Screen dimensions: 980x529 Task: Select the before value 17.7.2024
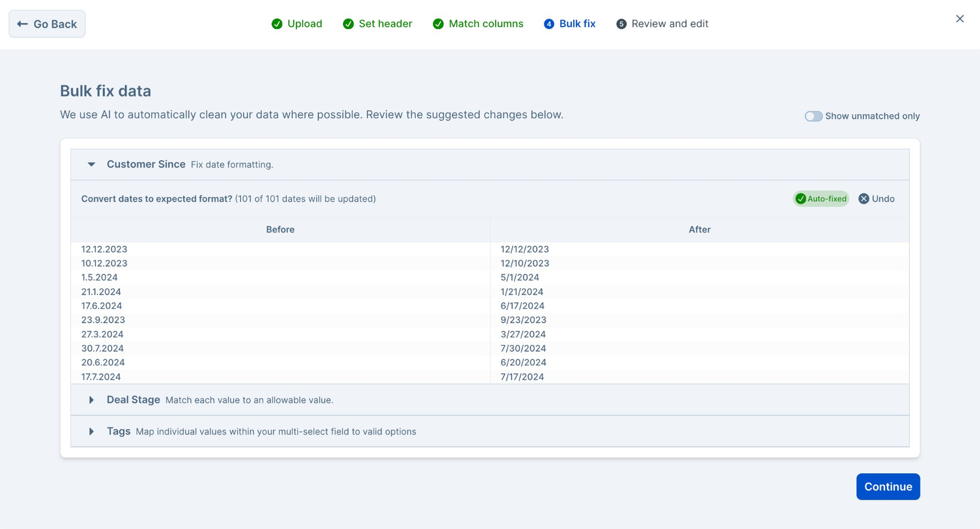point(101,377)
